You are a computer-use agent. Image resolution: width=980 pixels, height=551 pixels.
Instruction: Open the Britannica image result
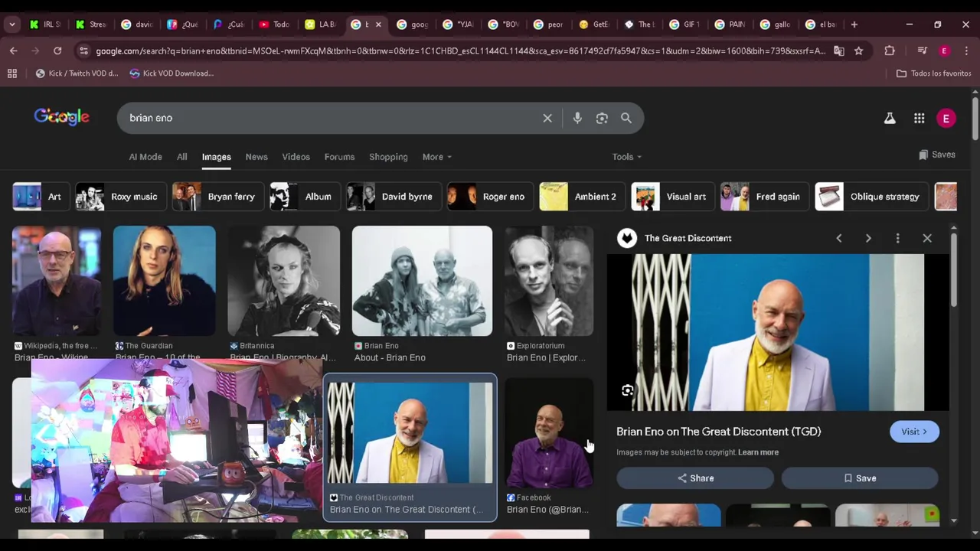[283, 281]
